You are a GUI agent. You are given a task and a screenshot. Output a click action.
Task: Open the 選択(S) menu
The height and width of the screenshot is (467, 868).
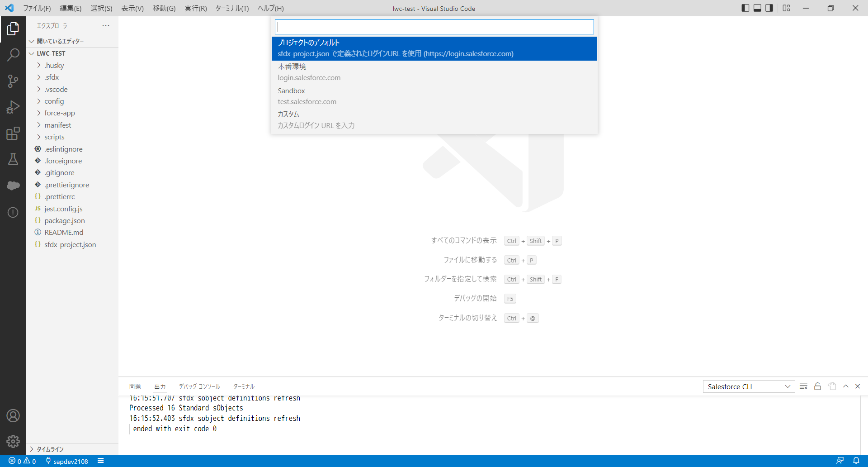click(x=101, y=8)
